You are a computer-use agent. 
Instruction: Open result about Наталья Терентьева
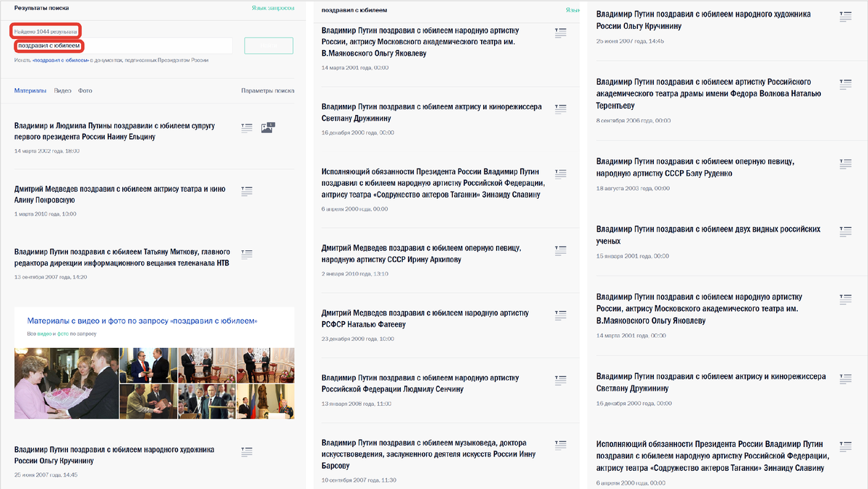709,94
